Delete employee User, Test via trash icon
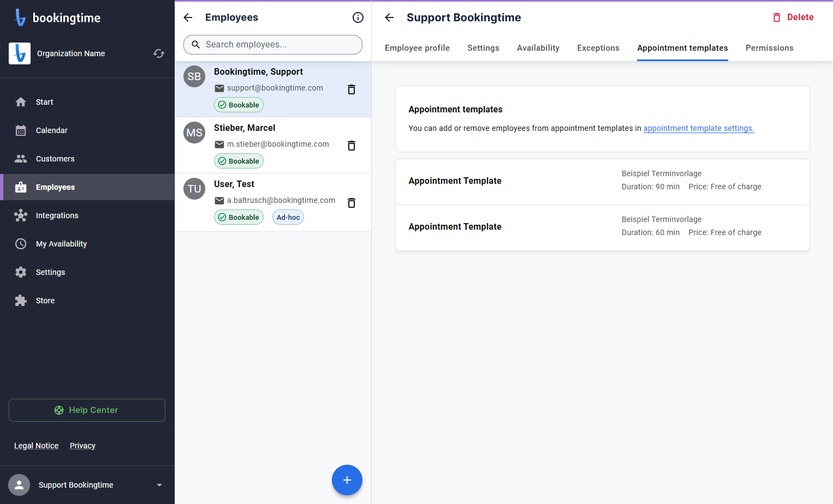The width and height of the screenshot is (833, 504). 352,203
